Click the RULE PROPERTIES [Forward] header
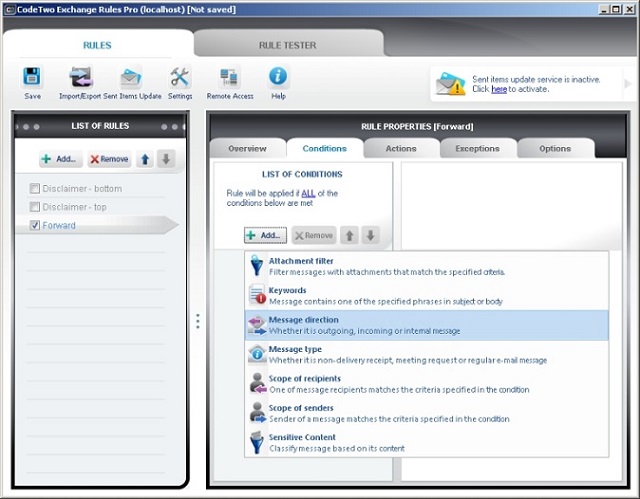This screenshot has height=499, width=640. [x=417, y=126]
